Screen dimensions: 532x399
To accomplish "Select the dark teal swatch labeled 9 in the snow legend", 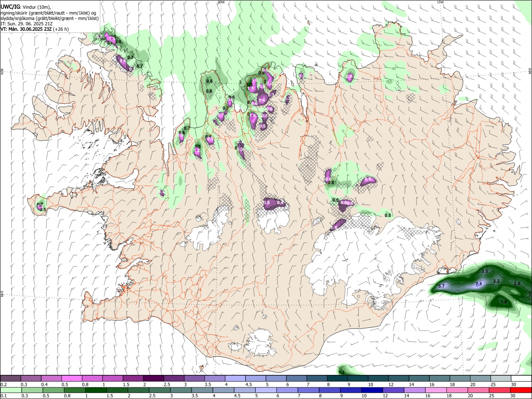I will (357, 379).
